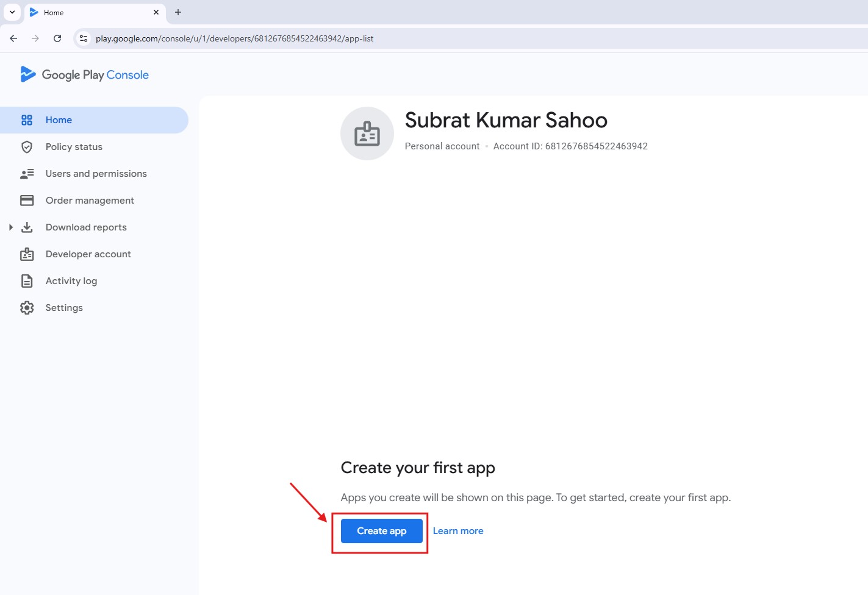Open a new browser tab
Image resolution: width=868 pixels, height=595 pixels.
tap(178, 12)
